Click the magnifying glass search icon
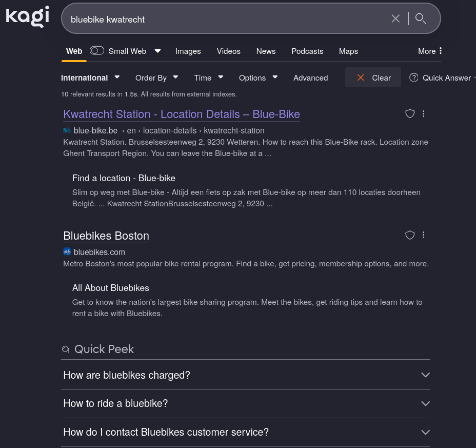 click(421, 19)
